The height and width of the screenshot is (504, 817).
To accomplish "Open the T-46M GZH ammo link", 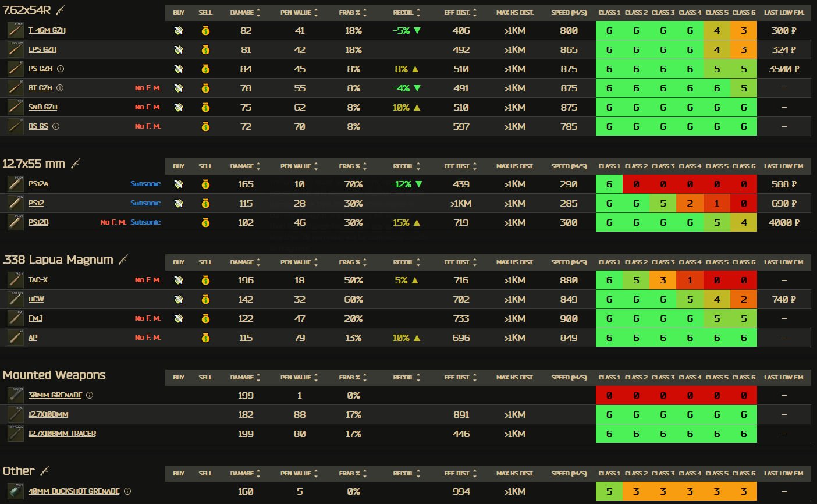I will (x=47, y=30).
